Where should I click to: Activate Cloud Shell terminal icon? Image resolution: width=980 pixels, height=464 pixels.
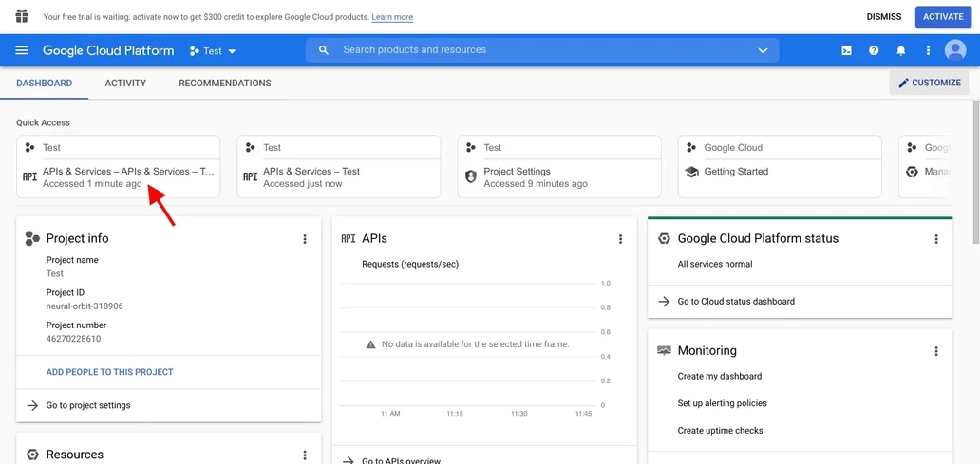click(x=846, y=50)
